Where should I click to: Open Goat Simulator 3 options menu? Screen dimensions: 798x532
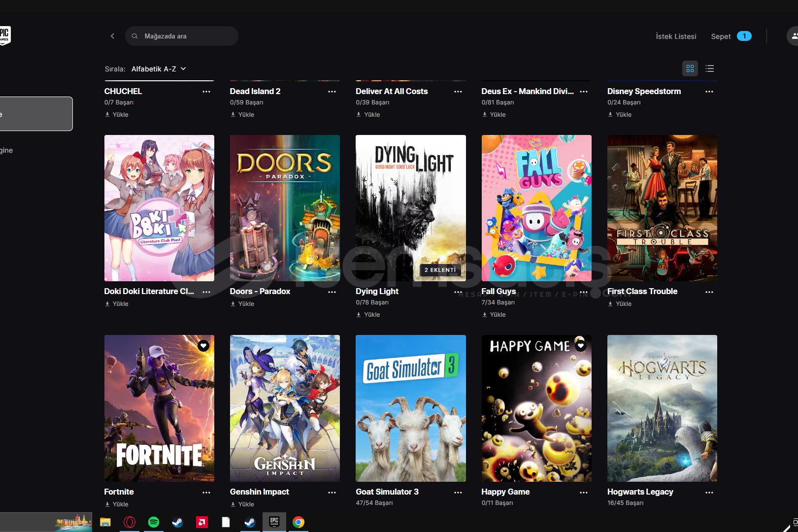458,493
